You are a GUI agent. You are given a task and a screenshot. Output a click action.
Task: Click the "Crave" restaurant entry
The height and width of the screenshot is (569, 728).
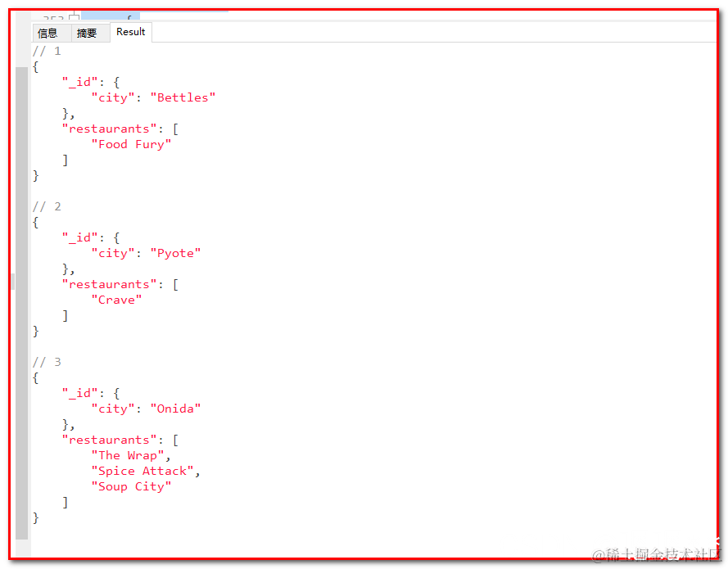[116, 300]
